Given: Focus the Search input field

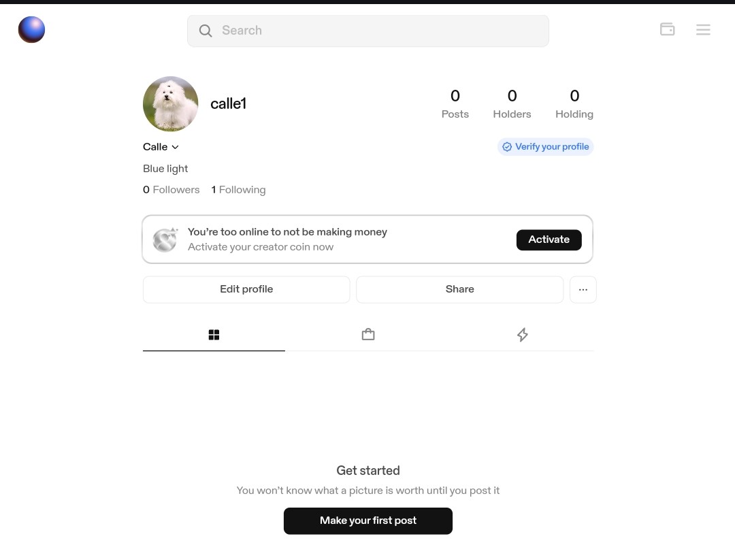Looking at the screenshot, I should click(x=381, y=31).
